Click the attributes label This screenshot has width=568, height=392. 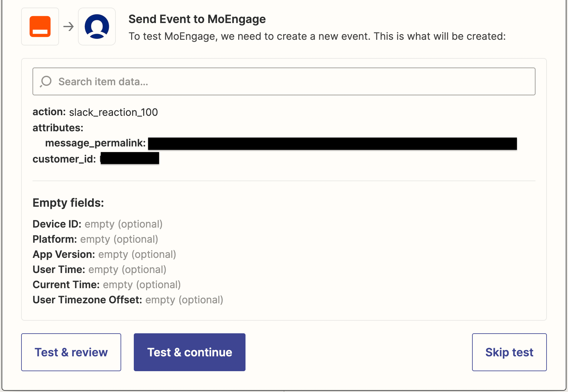(58, 128)
